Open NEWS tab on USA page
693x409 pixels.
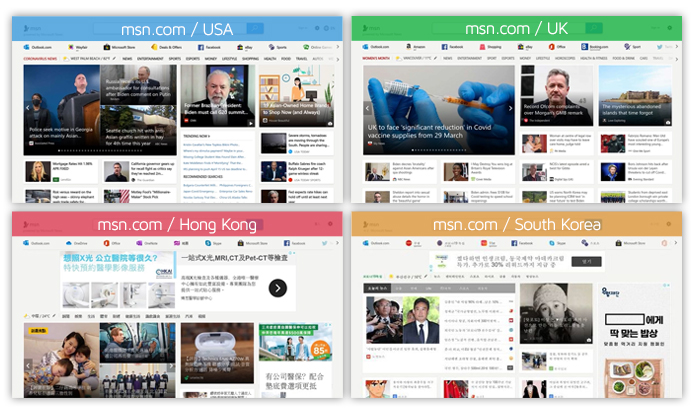click(127, 58)
